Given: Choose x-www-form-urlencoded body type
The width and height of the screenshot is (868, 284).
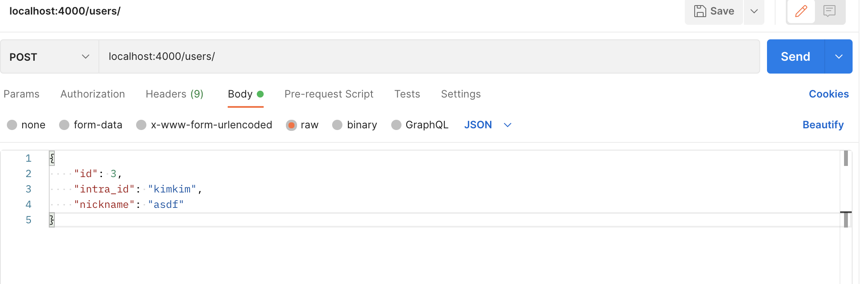Looking at the screenshot, I should click(141, 125).
